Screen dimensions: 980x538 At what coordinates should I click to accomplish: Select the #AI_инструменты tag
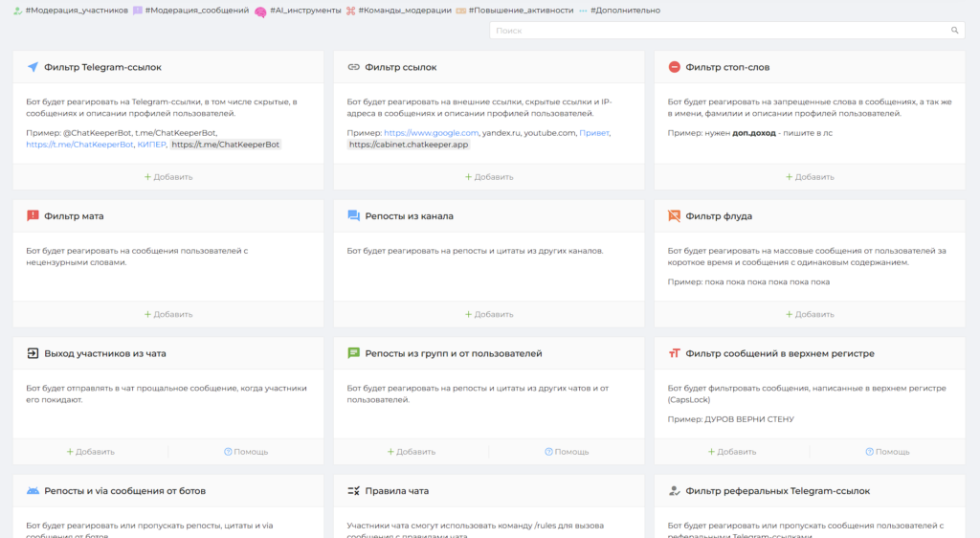coord(299,11)
